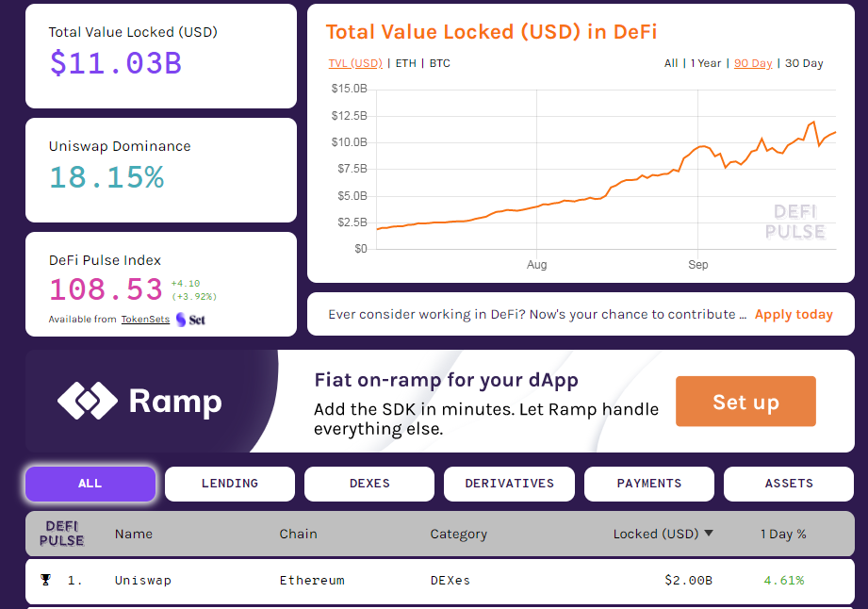Select the ALL category tab

90,484
